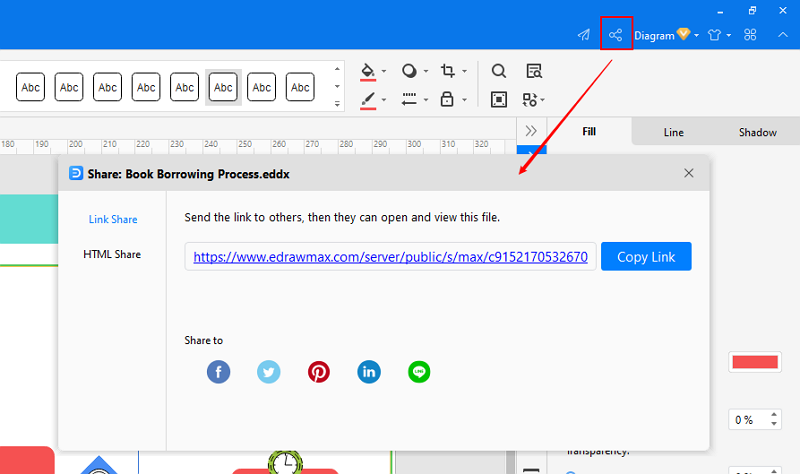Select the HTML Share tab

click(112, 254)
